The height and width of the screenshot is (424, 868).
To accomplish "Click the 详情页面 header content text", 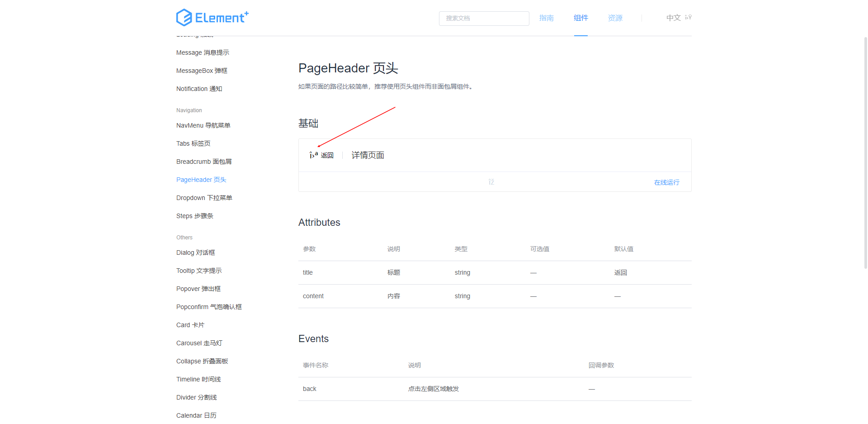I will [x=368, y=155].
